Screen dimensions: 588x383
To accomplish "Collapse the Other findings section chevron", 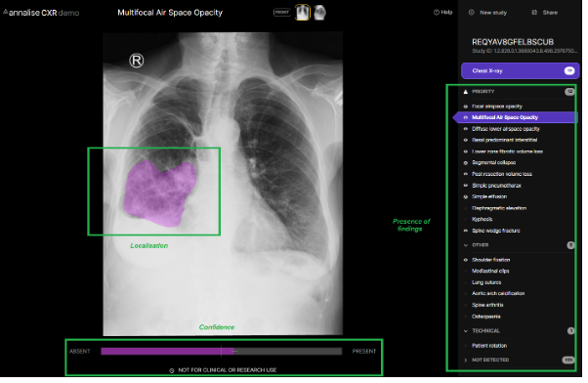I will 465,245.
